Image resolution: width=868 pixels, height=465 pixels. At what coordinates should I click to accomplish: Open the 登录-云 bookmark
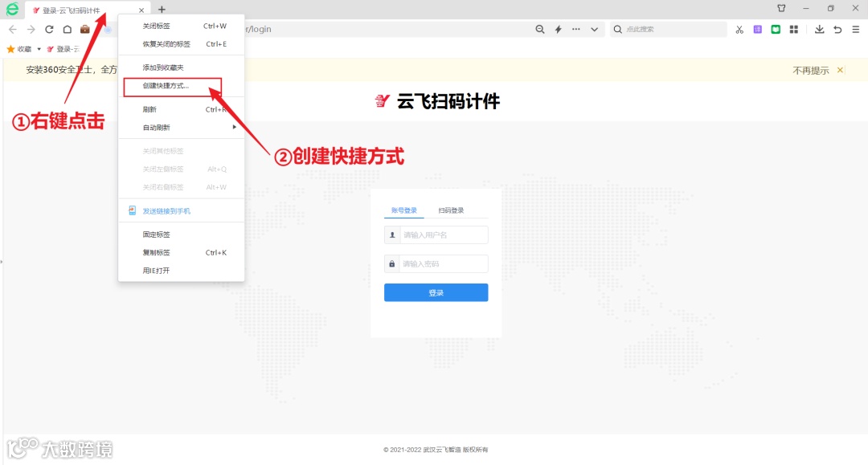click(x=63, y=49)
